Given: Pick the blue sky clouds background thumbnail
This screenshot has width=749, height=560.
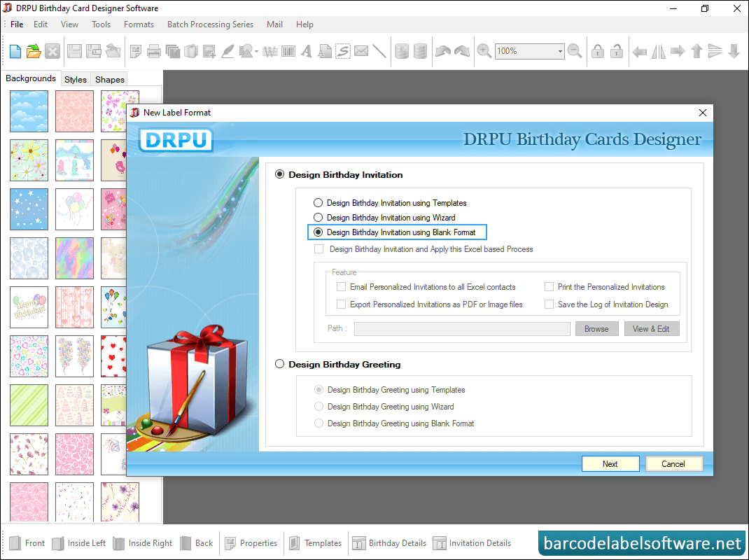Looking at the screenshot, I should (29, 111).
